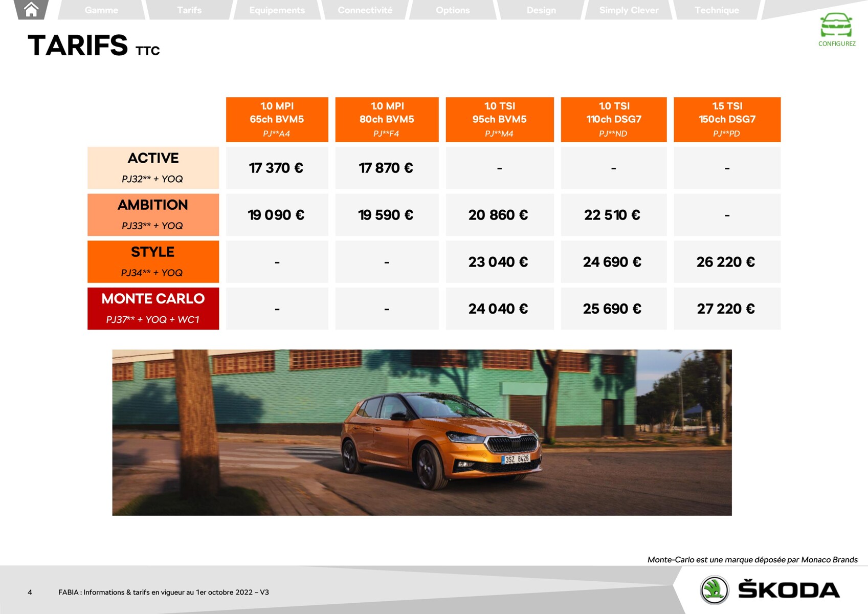Screen dimensions: 868x614
Task: Select the 22 510 € price cell
Action: [x=614, y=215]
